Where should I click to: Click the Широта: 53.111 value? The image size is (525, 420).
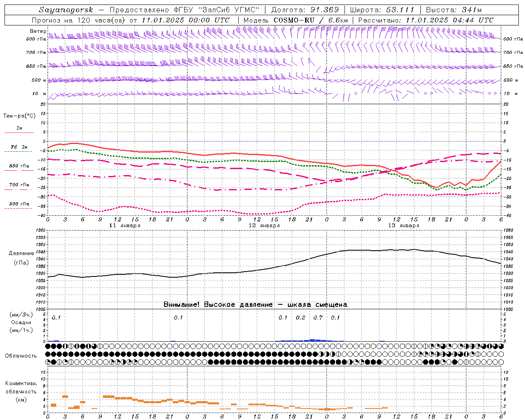click(382, 10)
